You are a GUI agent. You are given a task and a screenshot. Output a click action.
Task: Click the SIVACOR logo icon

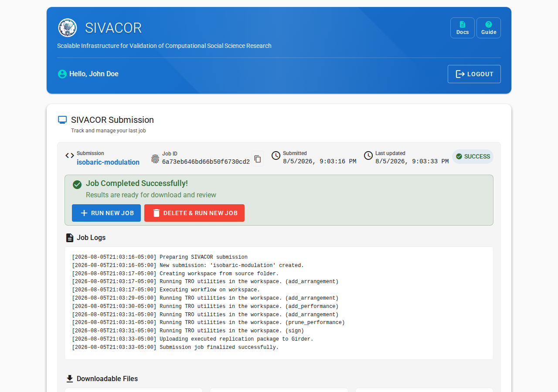pos(68,28)
